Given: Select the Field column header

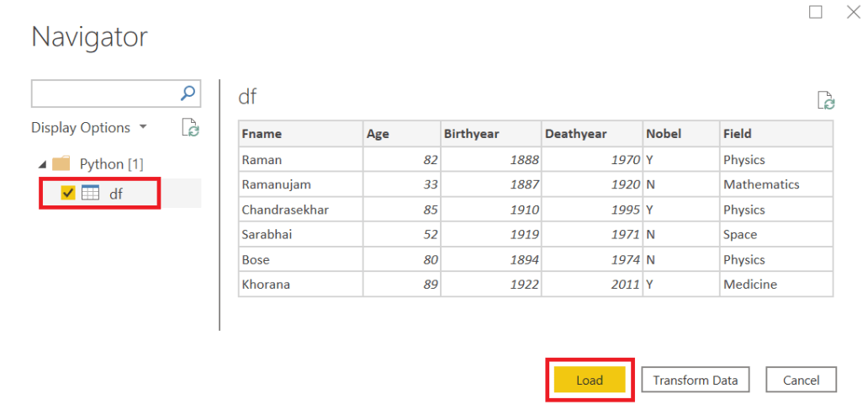Looking at the screenshot, I should (776, 134).
